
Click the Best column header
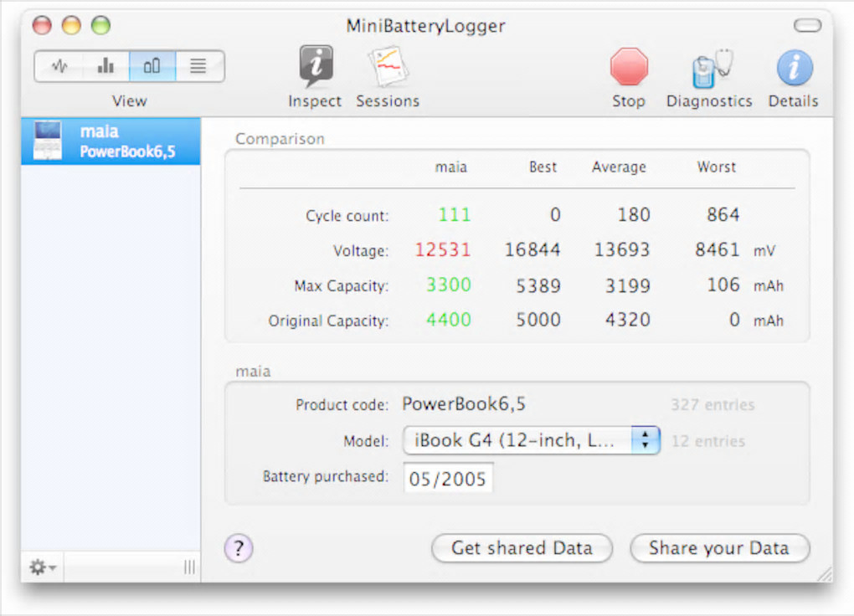click(543, 167)
